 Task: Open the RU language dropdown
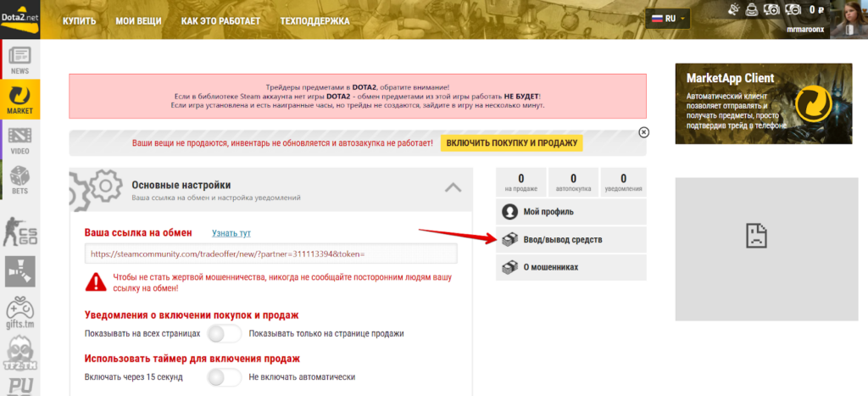click(668, 19)
